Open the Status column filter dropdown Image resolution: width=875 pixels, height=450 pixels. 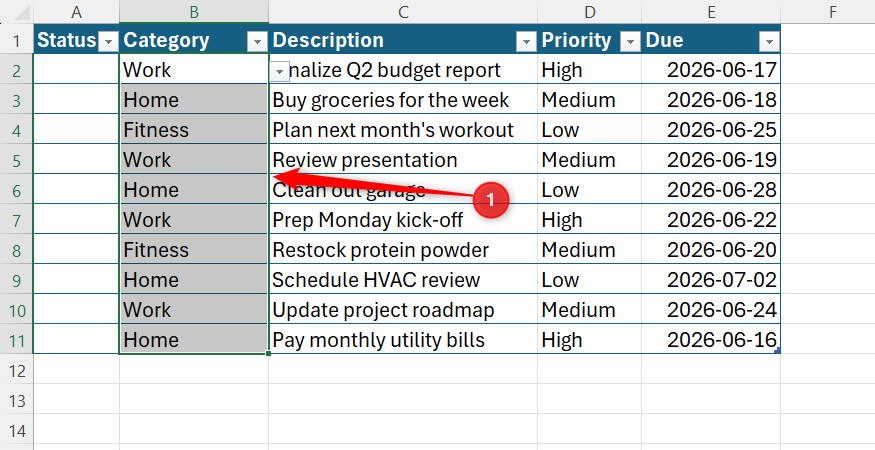pos(108,41)
